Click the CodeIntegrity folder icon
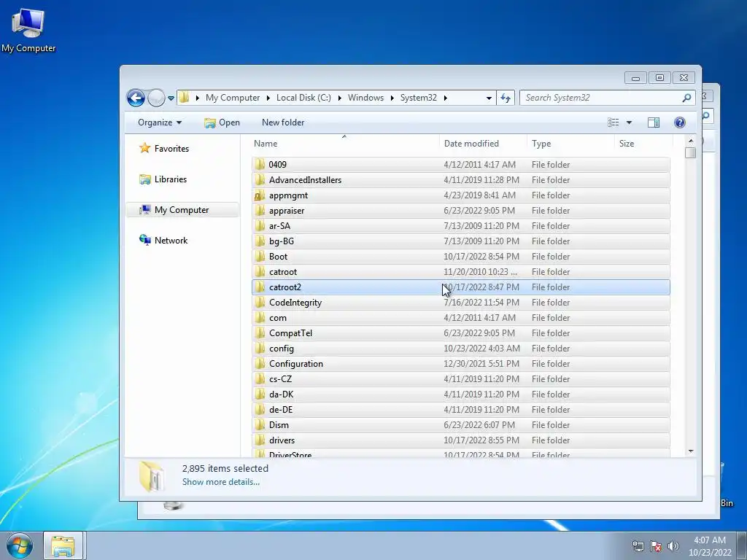Image resolution: width=747 pixels, height=560 pixels. [x=260, y=303]
